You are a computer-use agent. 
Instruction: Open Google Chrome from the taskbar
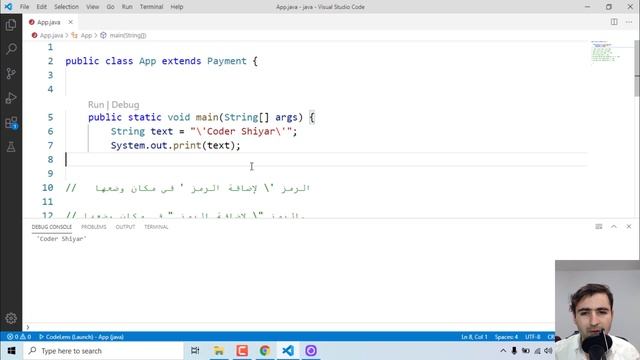(x=265, y=351)
